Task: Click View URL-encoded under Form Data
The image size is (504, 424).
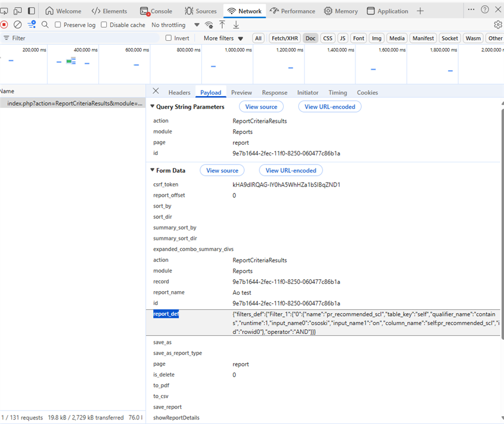Action: tap(290, 170)
